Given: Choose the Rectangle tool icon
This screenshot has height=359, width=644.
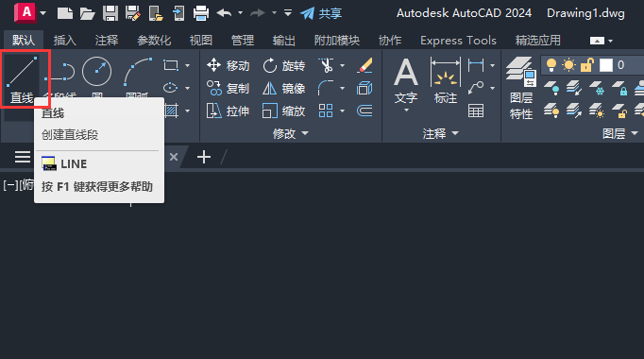Looking at the screenshot, I should [171, 65].
